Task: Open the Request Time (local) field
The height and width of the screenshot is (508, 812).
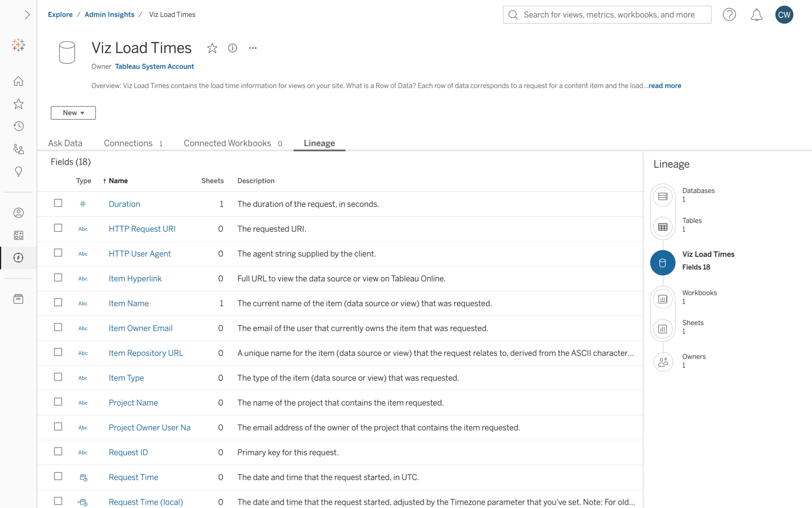Action: coord(146,502)
